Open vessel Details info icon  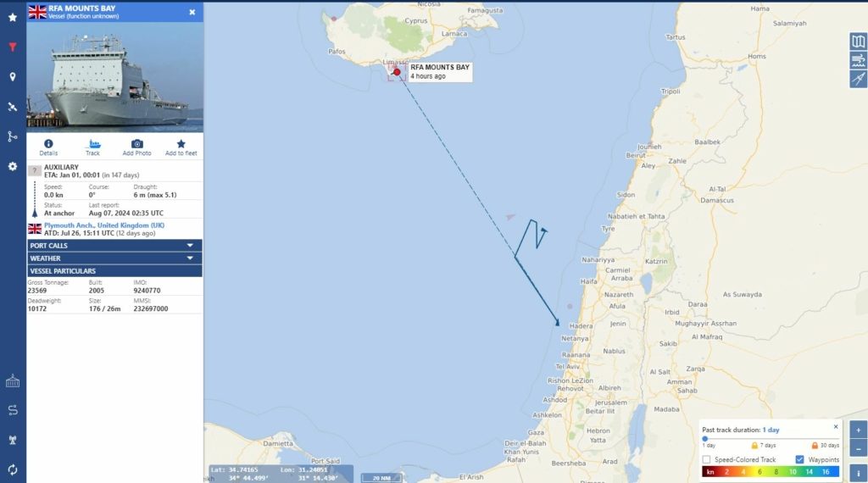click(x=48, y=144)
